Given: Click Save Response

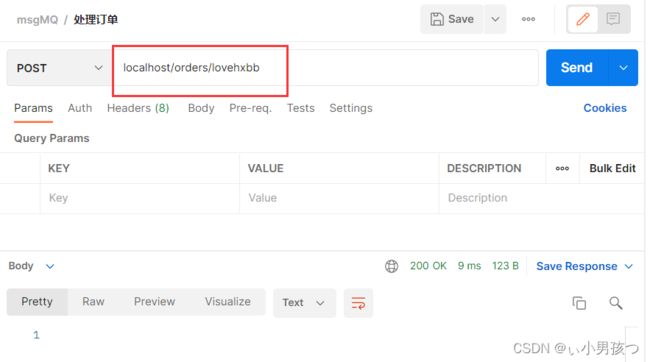Looking at the screenshot, I should [x=577, y=266].
